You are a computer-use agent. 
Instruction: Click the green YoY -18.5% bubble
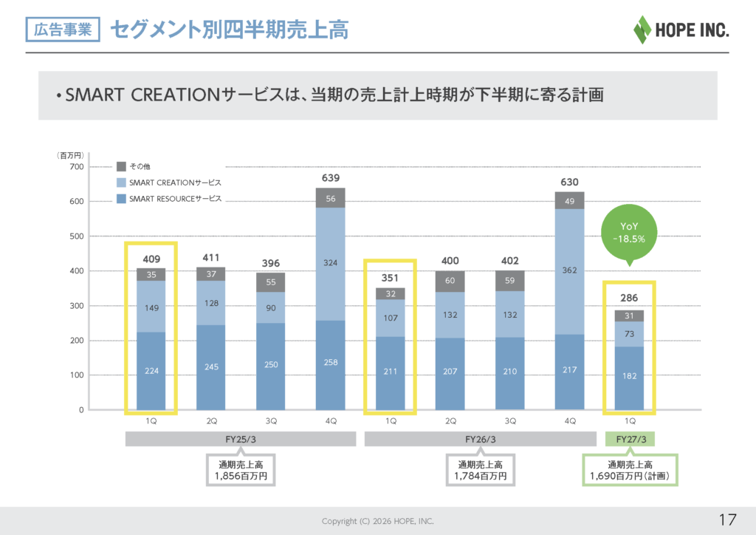coord(629,233)
